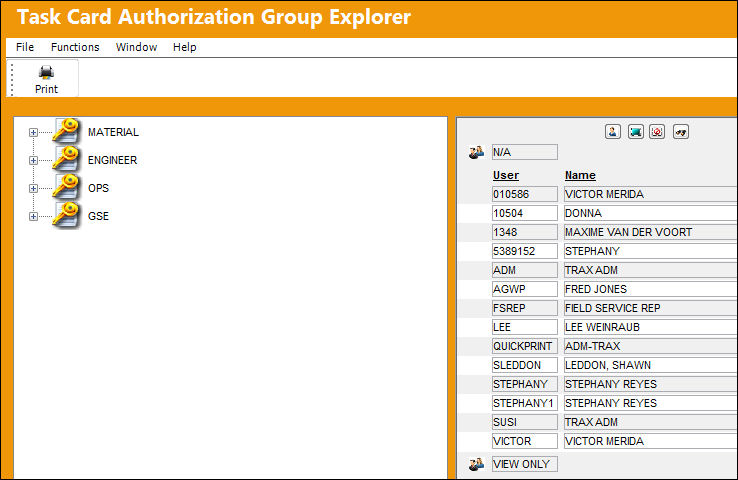Image resolution: width=738 pixels, height=480 pixels.
Task: Open the Help menu
Action: (x=184, y=47)
